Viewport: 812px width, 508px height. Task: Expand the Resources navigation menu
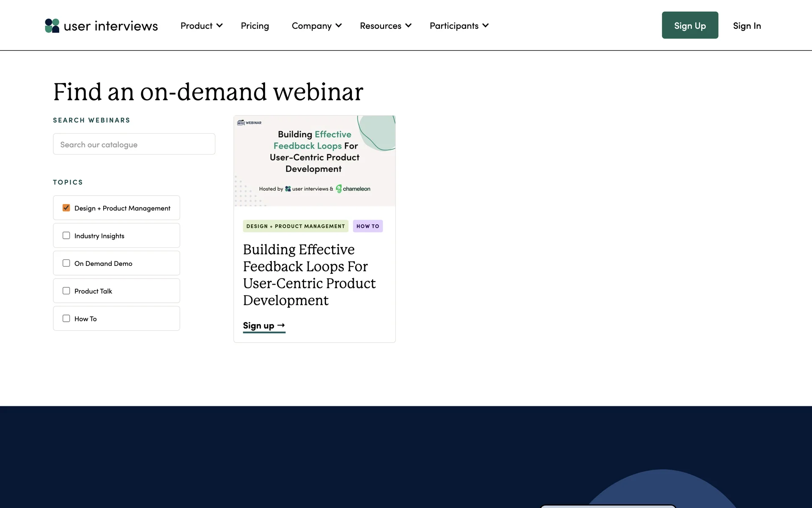pyautogui.click(x=385, y=26)
